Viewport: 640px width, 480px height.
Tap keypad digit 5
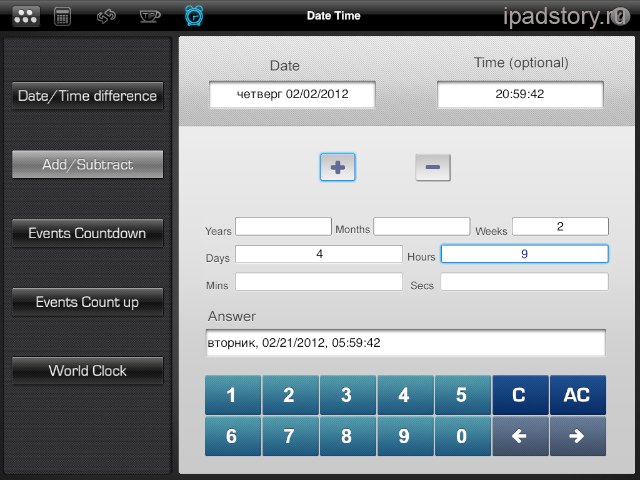(x=463, y=395)
